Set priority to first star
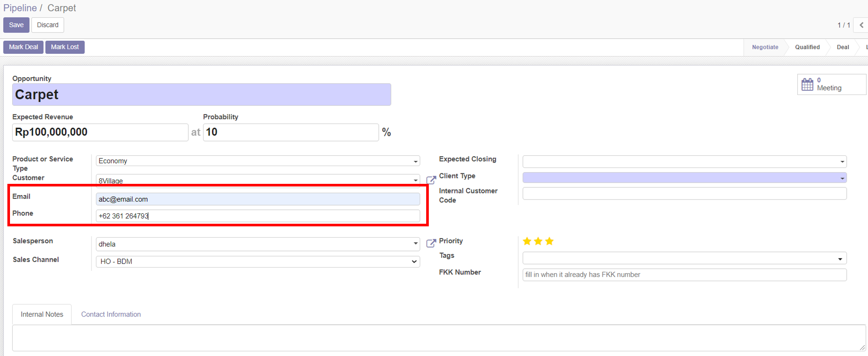868x356 pixels. 527,241
